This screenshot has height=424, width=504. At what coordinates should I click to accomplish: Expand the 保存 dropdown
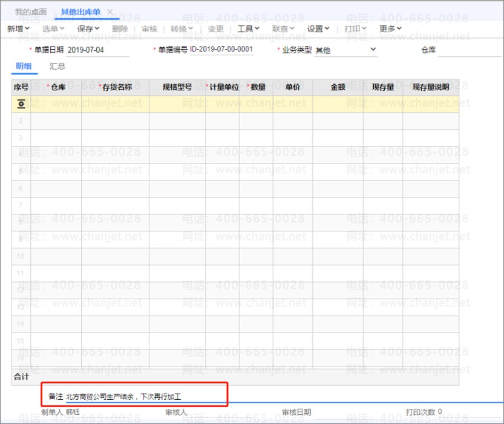coord(88,28)
